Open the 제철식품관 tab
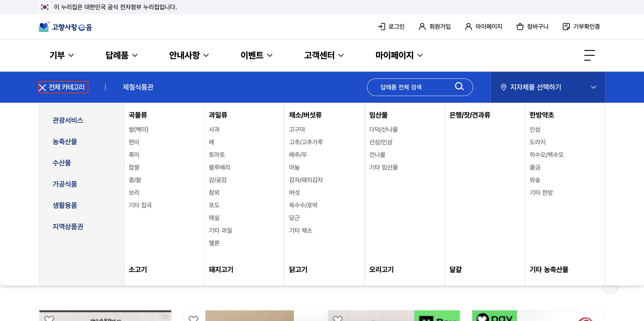 point(138,87)
